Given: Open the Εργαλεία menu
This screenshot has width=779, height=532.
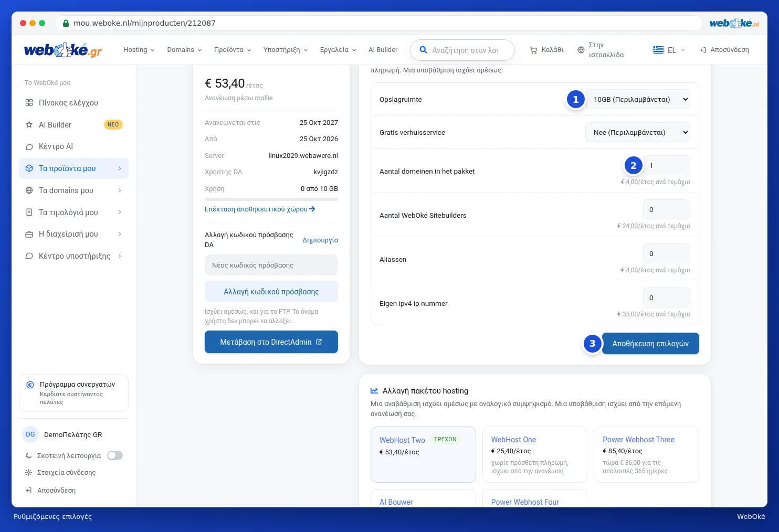Looking at the screenshot, I should pyautogui.click(x=338, y=50).
